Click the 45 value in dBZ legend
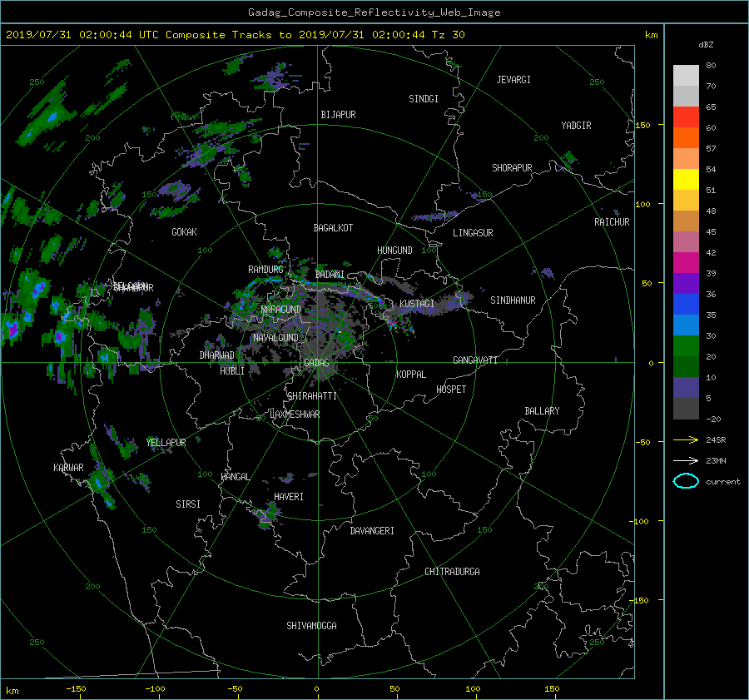The width and height of the screenshot is (749, 700). tap(711, 231)
